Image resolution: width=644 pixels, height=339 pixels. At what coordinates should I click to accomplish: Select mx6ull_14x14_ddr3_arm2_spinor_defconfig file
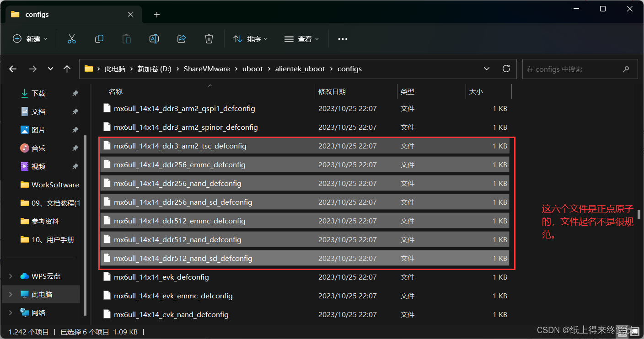tap(305, 127)
